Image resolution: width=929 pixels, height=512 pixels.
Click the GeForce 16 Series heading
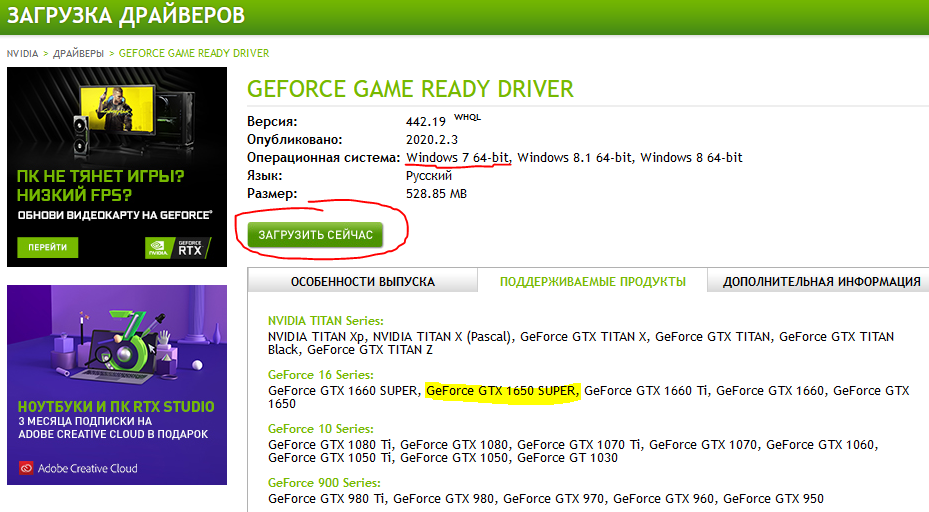tap(321, 375)
